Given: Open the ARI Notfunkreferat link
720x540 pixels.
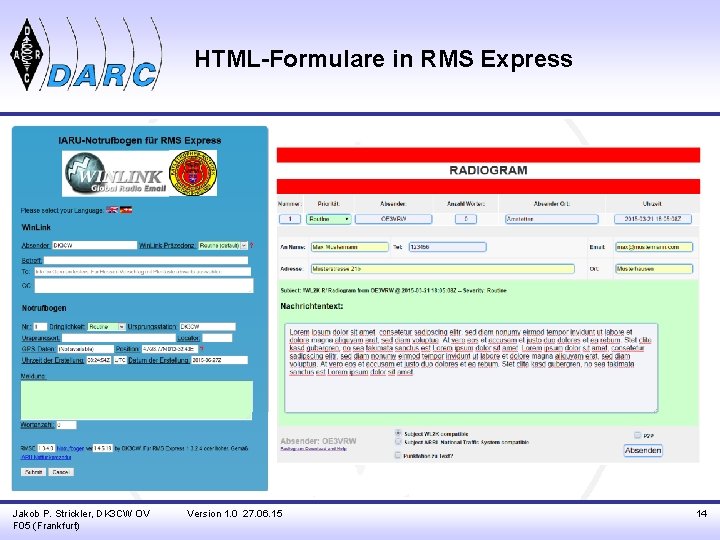Looking at the screenshot, I should point(46,457).
